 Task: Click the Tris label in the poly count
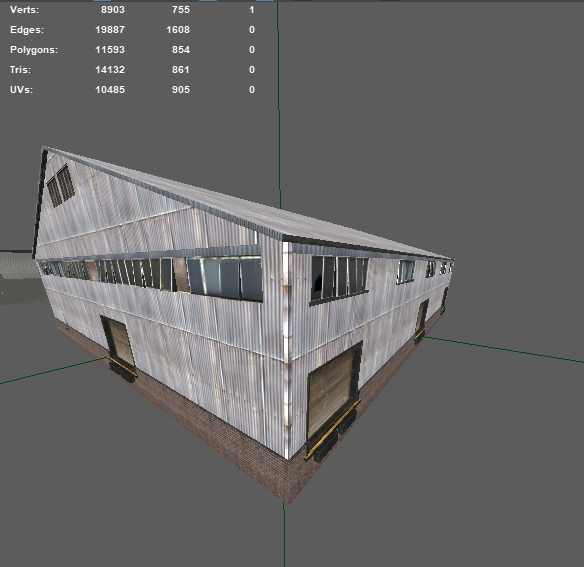click(20, 70)
